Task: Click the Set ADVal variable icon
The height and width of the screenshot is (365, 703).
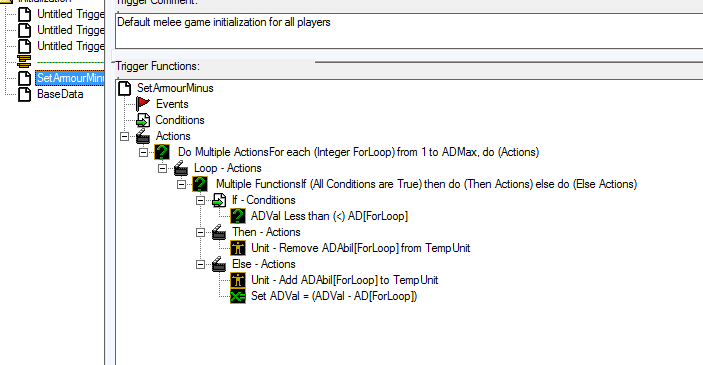Action: pyautogui.click(x=238, y=296)
